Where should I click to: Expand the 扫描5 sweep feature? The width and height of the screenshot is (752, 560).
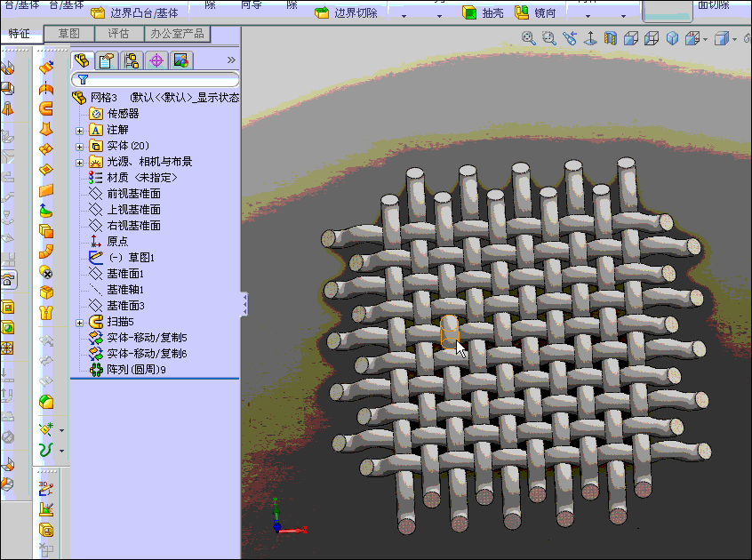point(80,324)
